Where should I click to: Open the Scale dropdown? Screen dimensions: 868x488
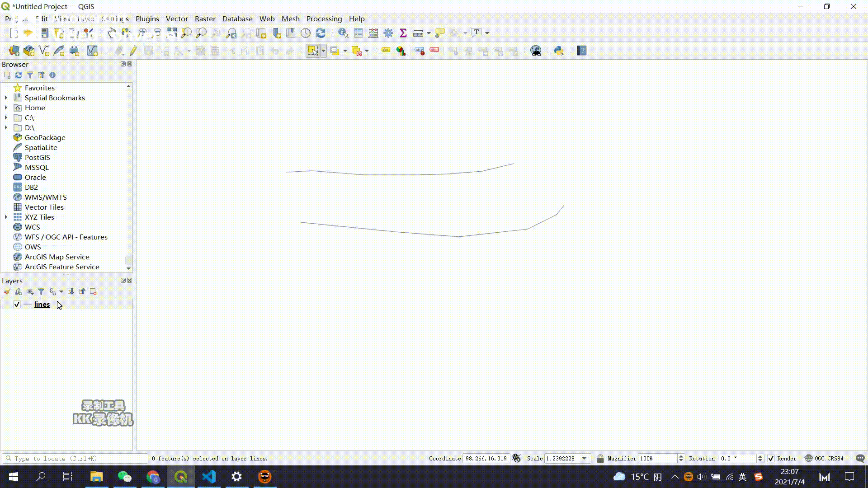tap(584, 458)
